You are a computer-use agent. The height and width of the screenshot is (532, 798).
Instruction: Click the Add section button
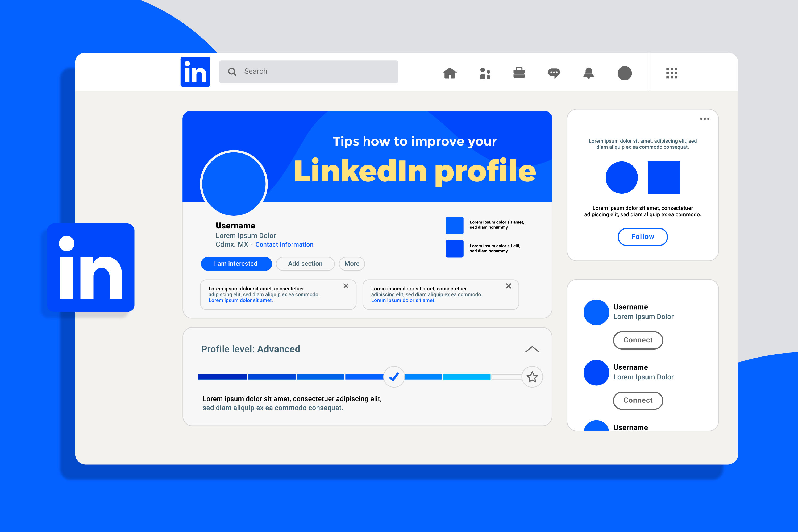[304, 263]
